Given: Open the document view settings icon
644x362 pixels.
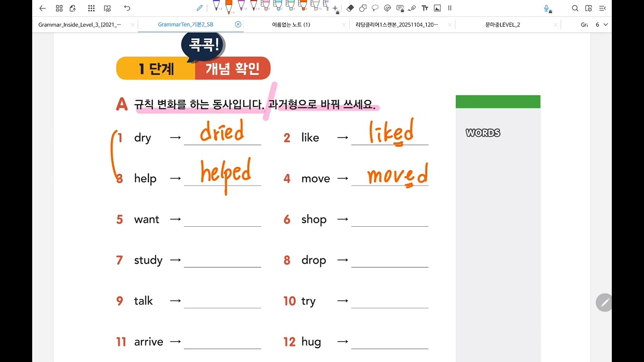Looking at the screenshot, I should tap(589, 8).
